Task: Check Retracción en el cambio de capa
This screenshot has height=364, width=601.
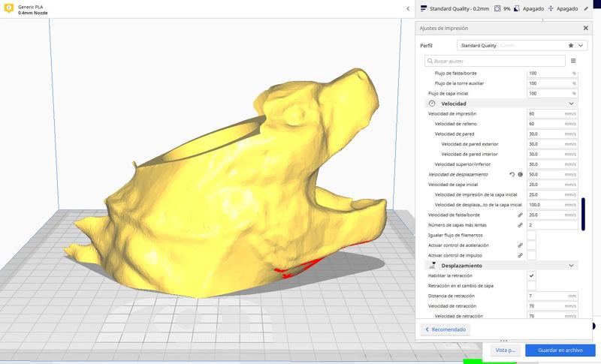Action: click(531, 286)
